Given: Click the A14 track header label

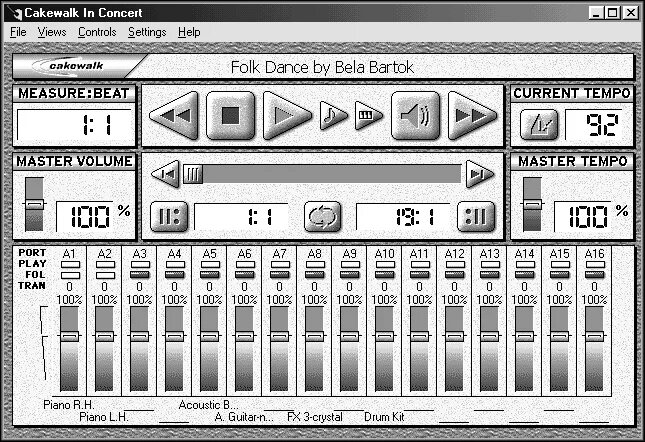Looking at the screenshot, I should tap(524, 254).
